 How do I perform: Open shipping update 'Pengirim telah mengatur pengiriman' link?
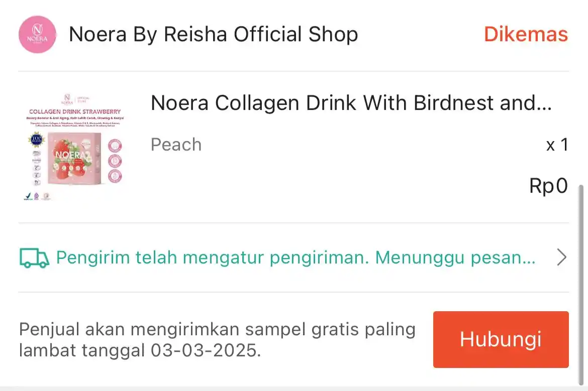click(x=297, y=257)
